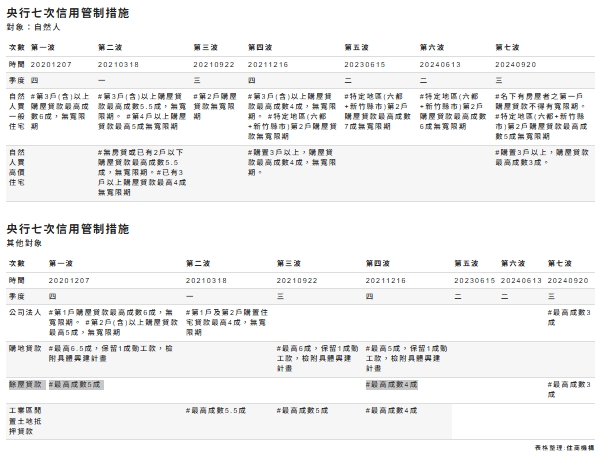
Task: Click the title 央行七次信用管制措施 above 對象：自然人
Action: point(68,13)
